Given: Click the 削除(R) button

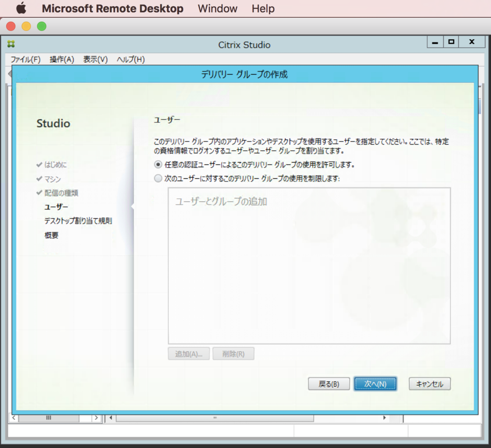Looking at the screenshot, I should (x=234, y=354).
